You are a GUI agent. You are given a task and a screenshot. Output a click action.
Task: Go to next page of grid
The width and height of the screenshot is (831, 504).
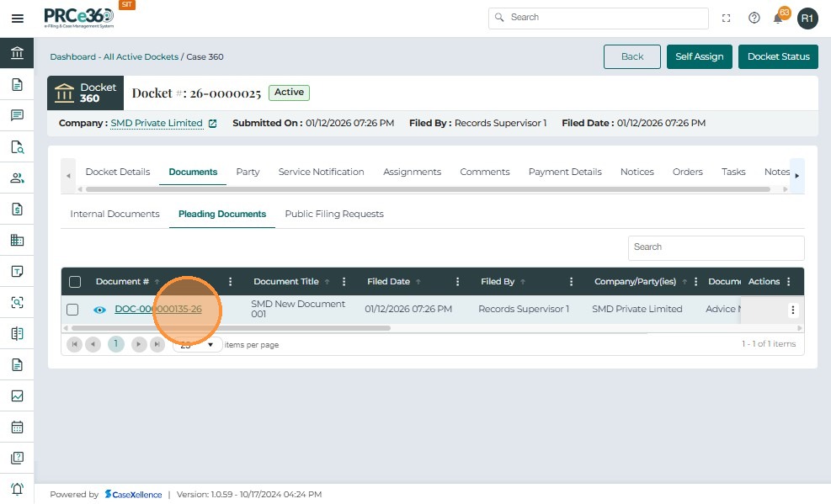tap(139, 345)
